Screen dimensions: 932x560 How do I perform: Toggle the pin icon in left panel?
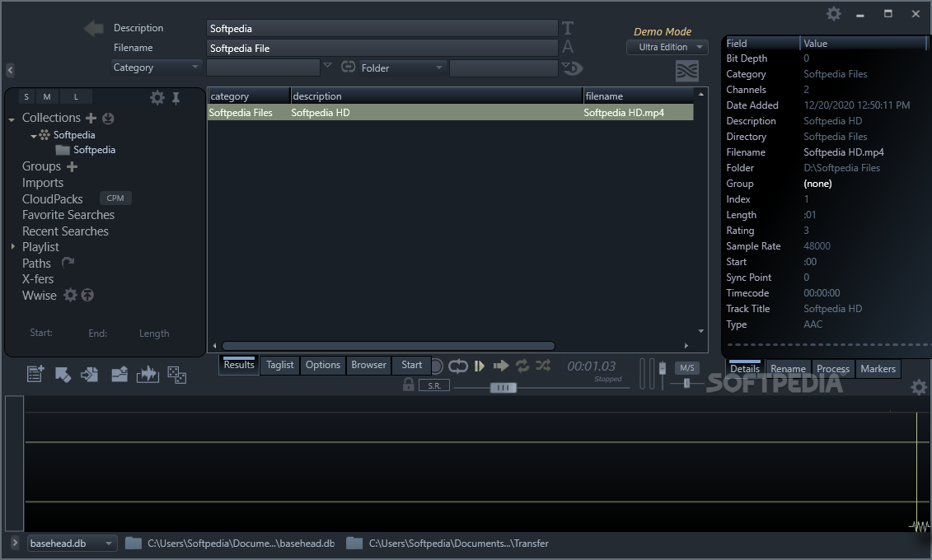(176, 98)
